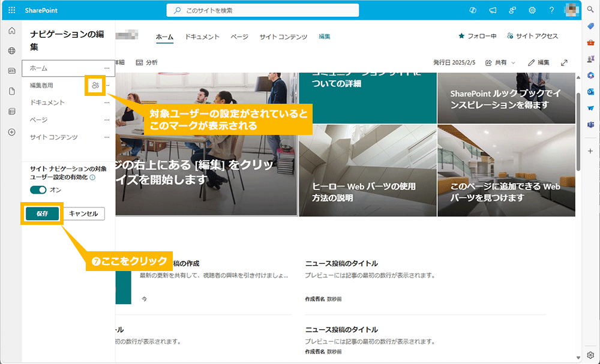
Task: Open the ellipsis menu for サイト コンテンツ
Action: (107, 137)
